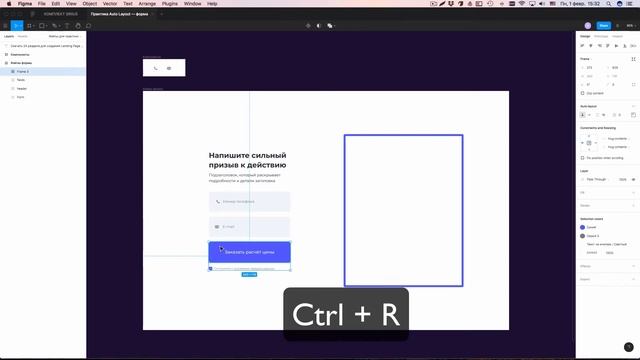Open the Object menu
This screenshot has width=640, height=360.
[x=90, y=4]
